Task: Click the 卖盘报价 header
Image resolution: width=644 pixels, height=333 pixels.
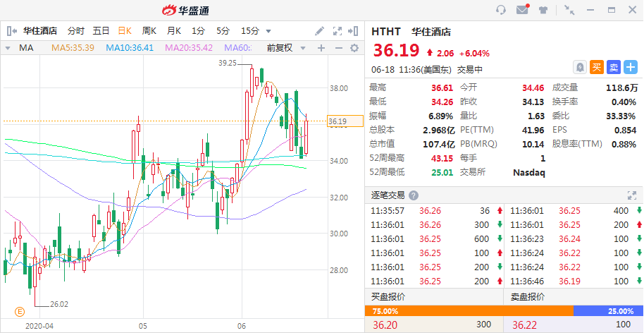Action: (x=528, y=297)
